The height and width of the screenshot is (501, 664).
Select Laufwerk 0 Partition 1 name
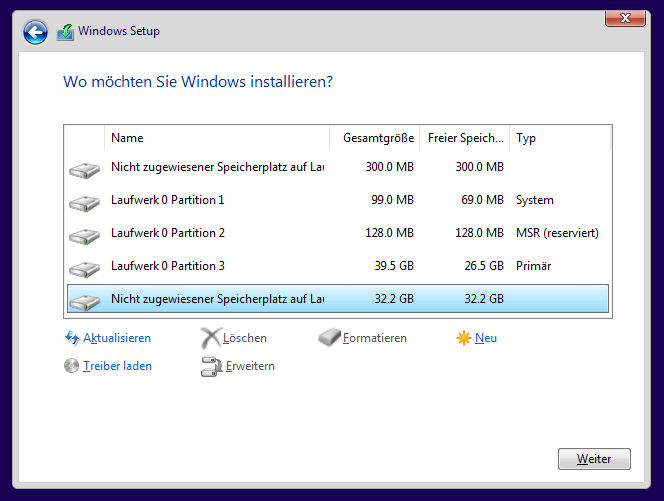168,200
